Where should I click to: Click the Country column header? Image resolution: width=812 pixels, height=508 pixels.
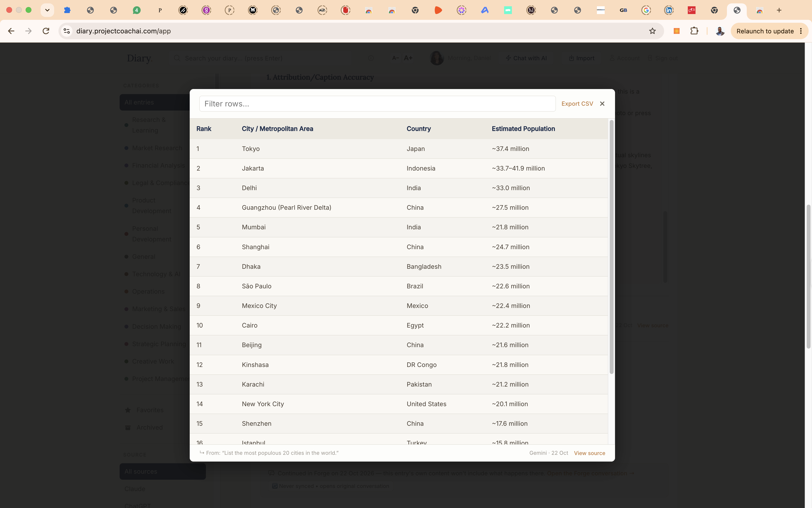(418, 129)
